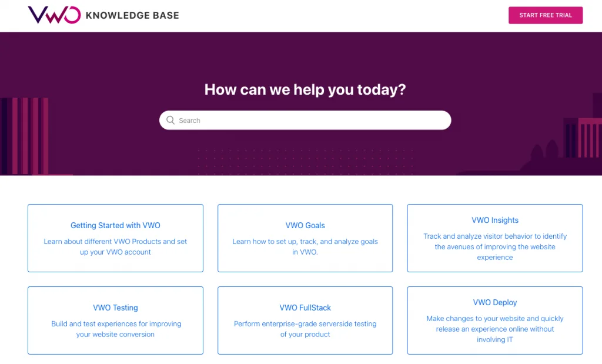The height and width of the screenshot is (364, 602).
Task: Click the magnifying glass search icon
Action: tap(170, 120)
